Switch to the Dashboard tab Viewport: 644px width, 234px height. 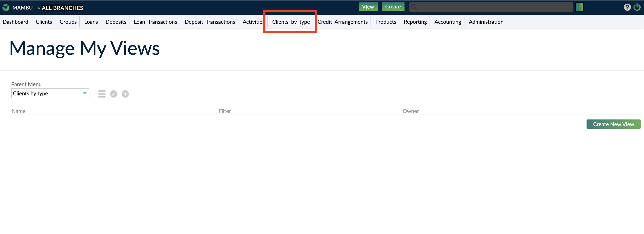click(15, 22)
